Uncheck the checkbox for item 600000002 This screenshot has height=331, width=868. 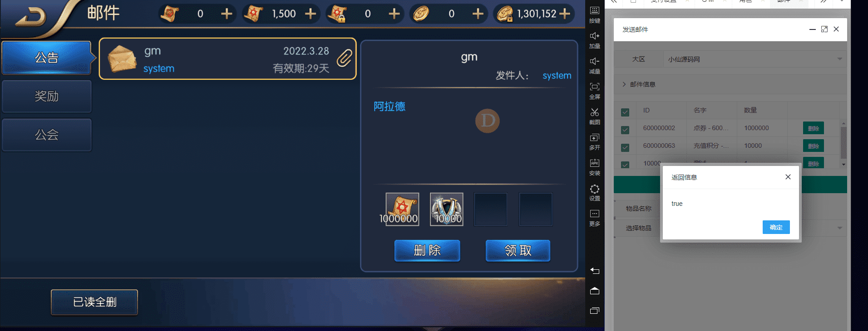coord(625,130)
